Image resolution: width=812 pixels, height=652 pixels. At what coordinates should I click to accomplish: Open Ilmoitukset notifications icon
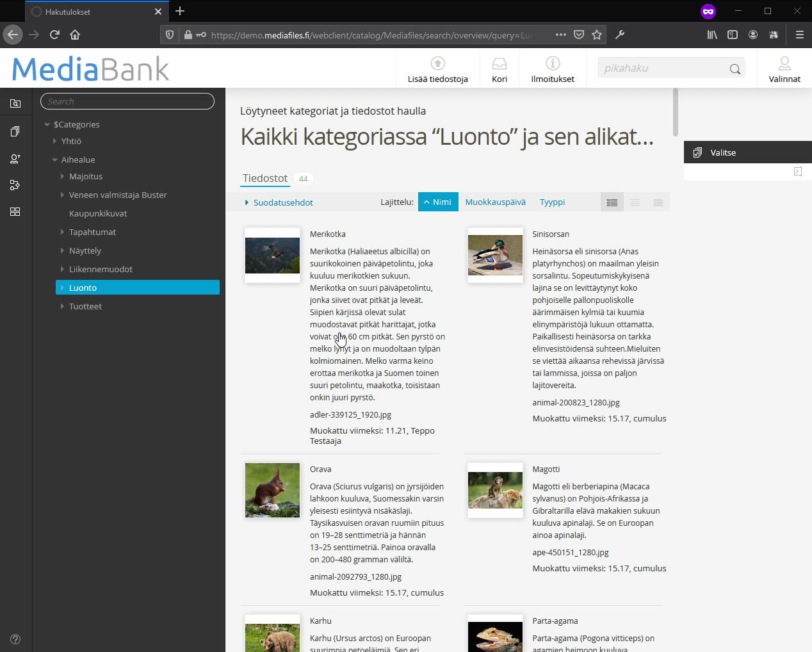coord(553,63)
